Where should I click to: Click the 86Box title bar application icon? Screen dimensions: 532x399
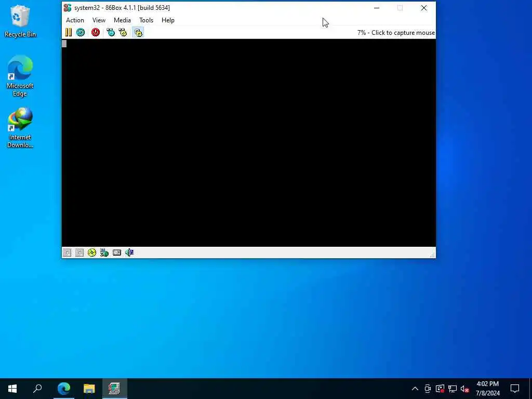[68, 7]
